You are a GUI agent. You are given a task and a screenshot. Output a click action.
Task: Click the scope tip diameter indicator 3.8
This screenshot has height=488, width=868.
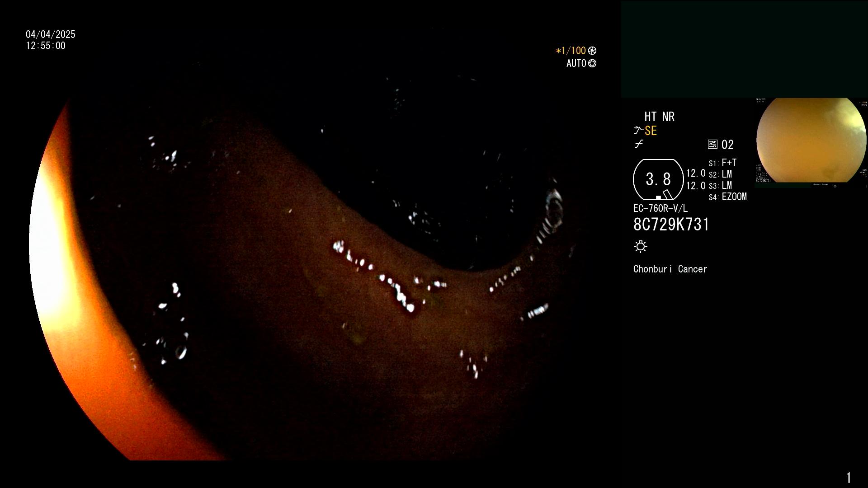tap(658, 179)
